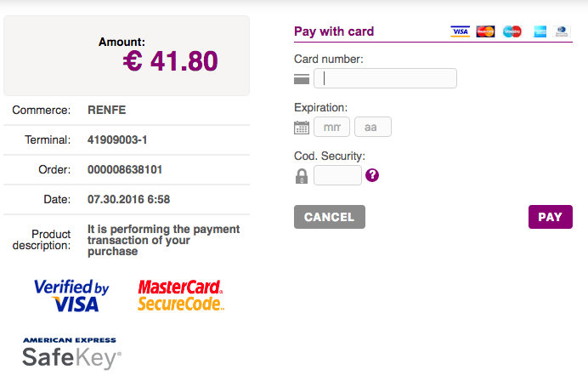Click the Verified by Visa logo

pyautogui.click(x=71, y=295)
